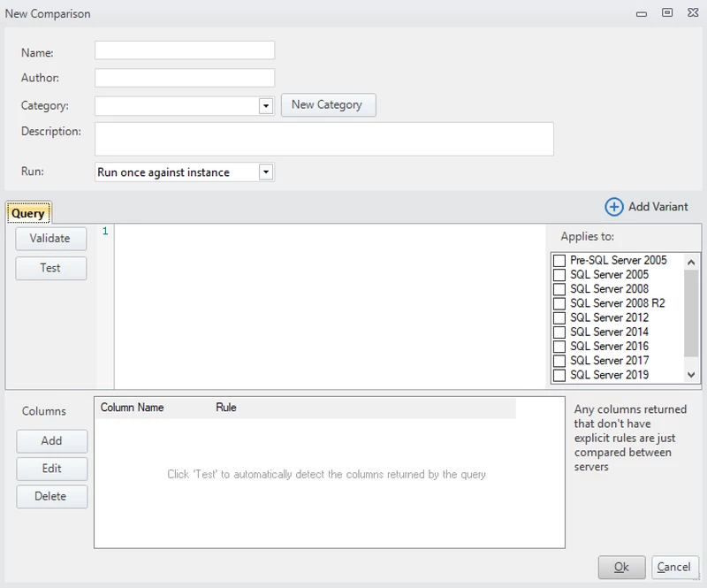Toggle the SQL Server 2016 checkbox

coord(559,347)
